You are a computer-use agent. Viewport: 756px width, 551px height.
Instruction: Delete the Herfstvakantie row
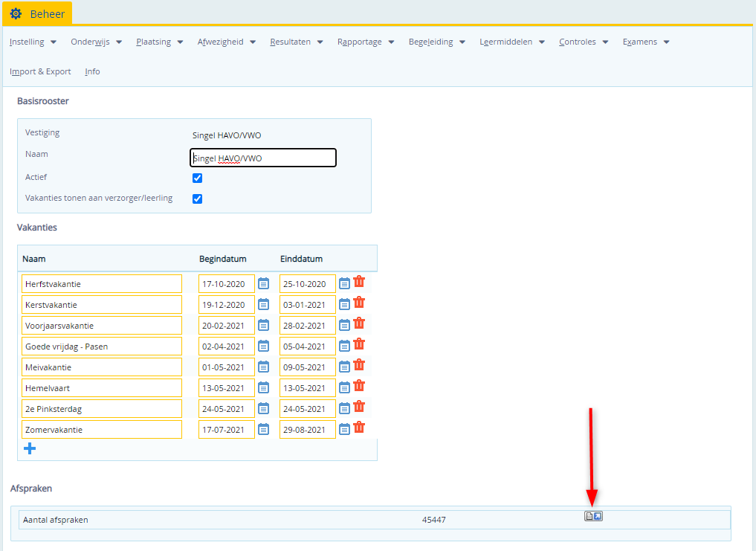359,282
